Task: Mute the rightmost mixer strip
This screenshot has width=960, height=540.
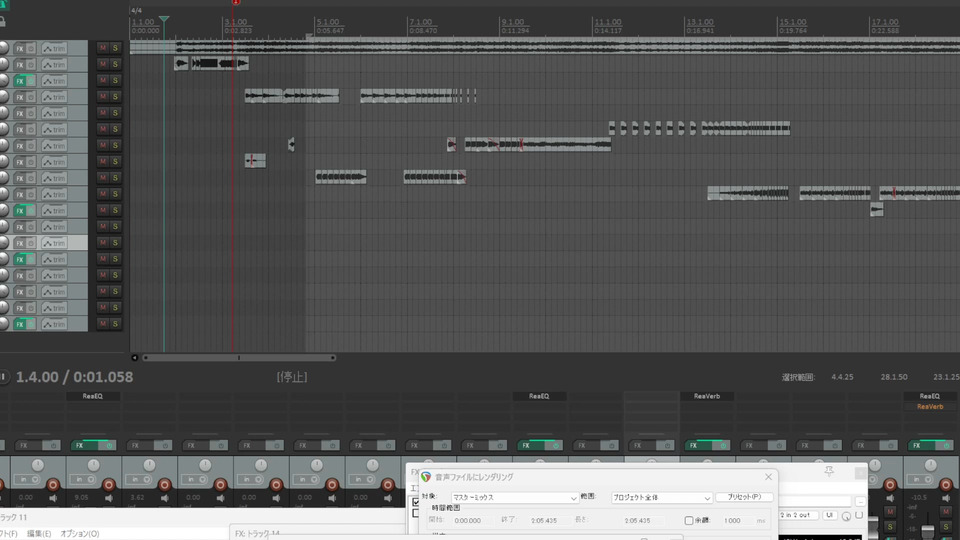Action: 946,511
